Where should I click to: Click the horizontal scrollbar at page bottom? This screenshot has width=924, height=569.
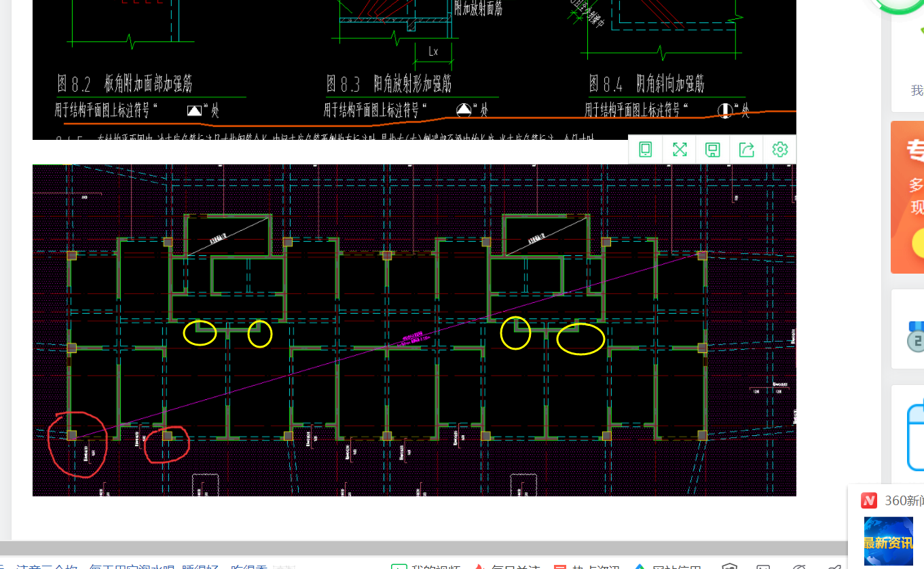424,549
